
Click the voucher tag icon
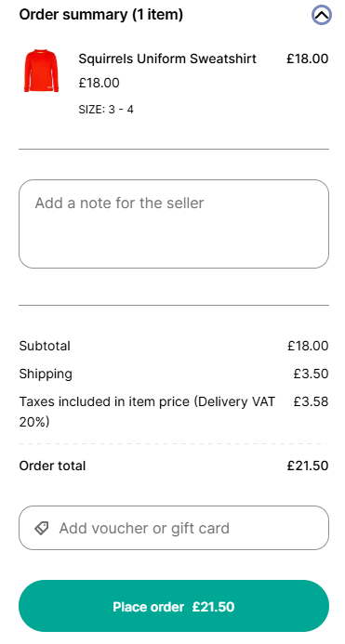click(42, 528)
